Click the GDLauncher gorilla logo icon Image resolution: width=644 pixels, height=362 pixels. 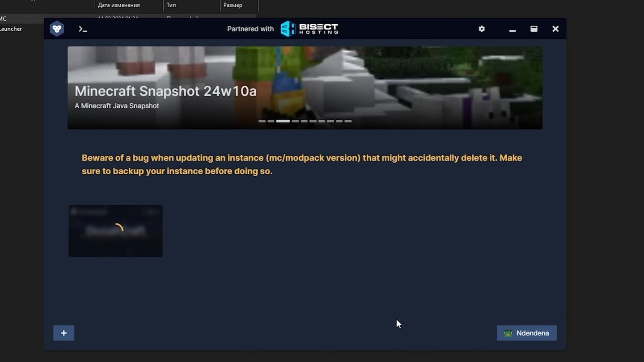(57, 29)
